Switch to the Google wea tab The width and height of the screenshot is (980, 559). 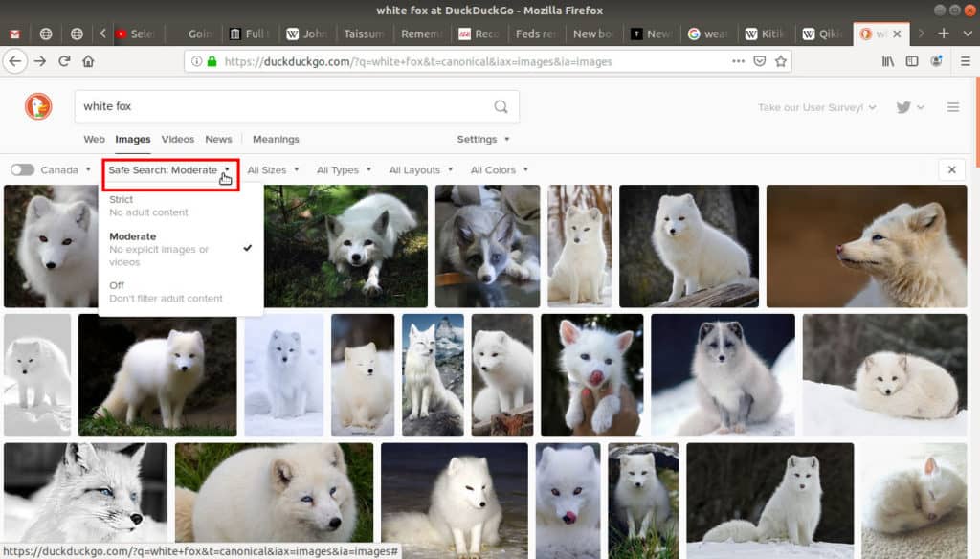(x=709, y=34)
